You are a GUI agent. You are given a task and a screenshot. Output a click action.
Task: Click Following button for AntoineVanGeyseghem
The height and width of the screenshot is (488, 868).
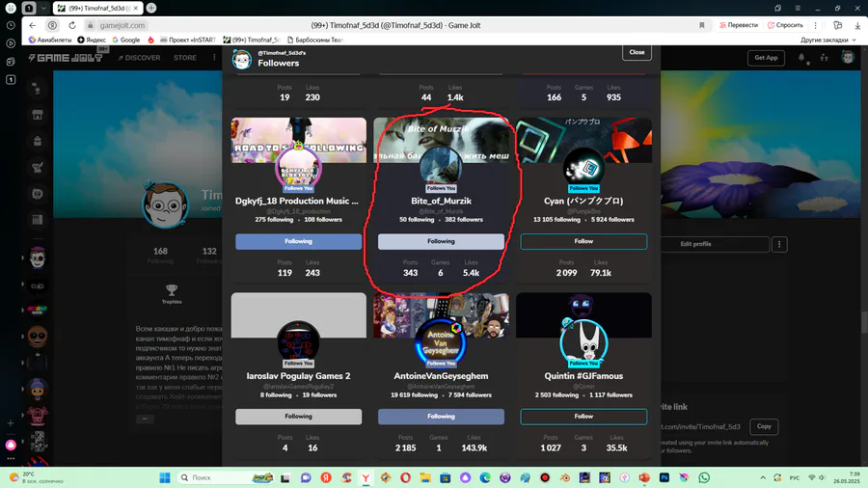click(441, 416)
